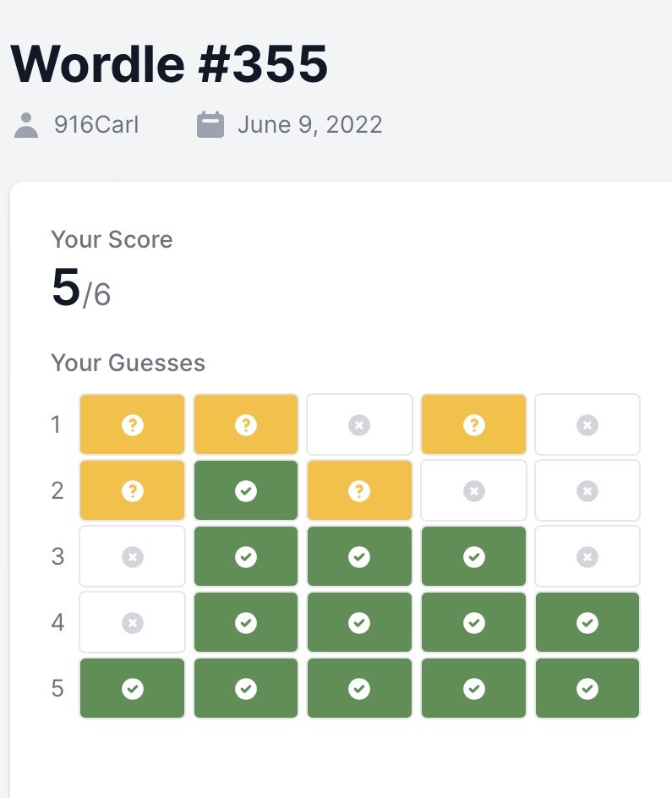Image resolution: width=672 pixels, height=798 pixels.
Task: Select the row number 4 label
Action: [57, 622]
